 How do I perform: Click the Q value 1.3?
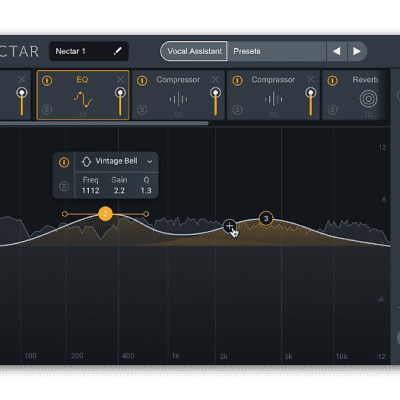(x=146, y=191)
